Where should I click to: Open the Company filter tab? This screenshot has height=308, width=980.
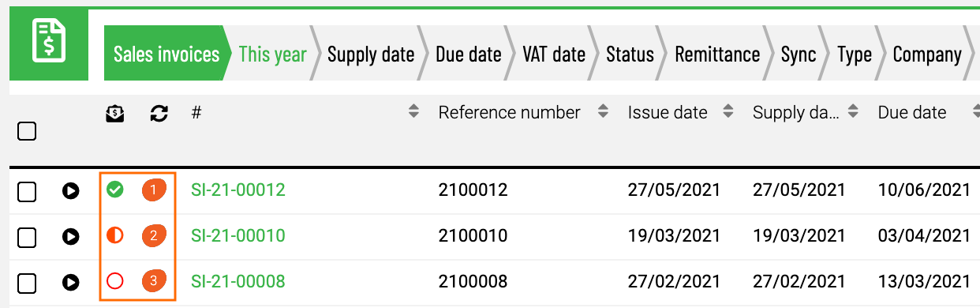927,54
